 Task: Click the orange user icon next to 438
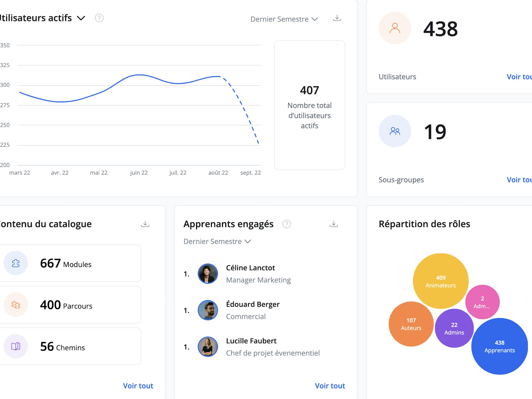[395, 28]
